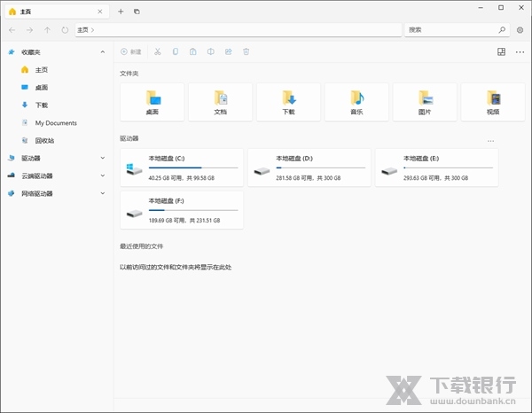Open the 文档 folder card
The width and height of the screenshot is (532, 413).
pyautogui.click(x=220, y=102)
